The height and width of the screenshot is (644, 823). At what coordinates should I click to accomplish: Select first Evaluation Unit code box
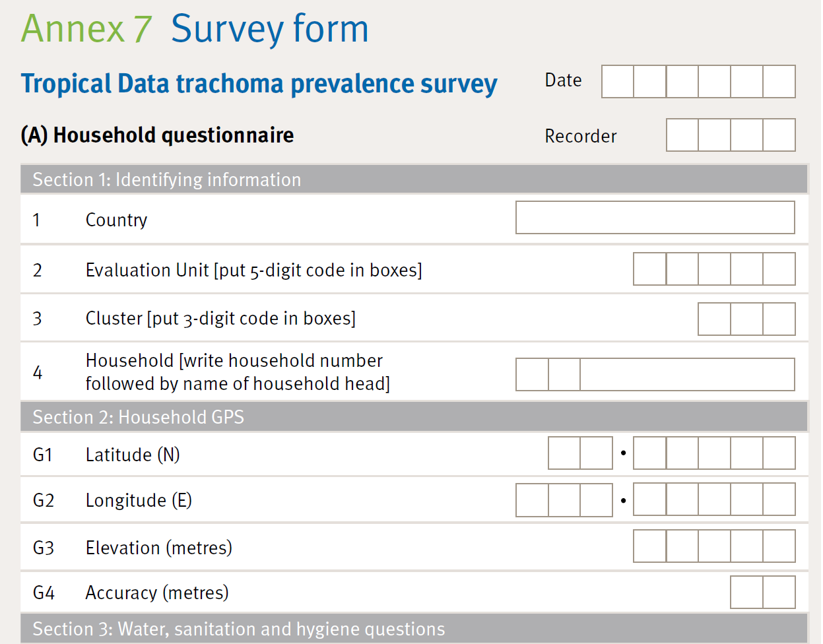point(649,269)
